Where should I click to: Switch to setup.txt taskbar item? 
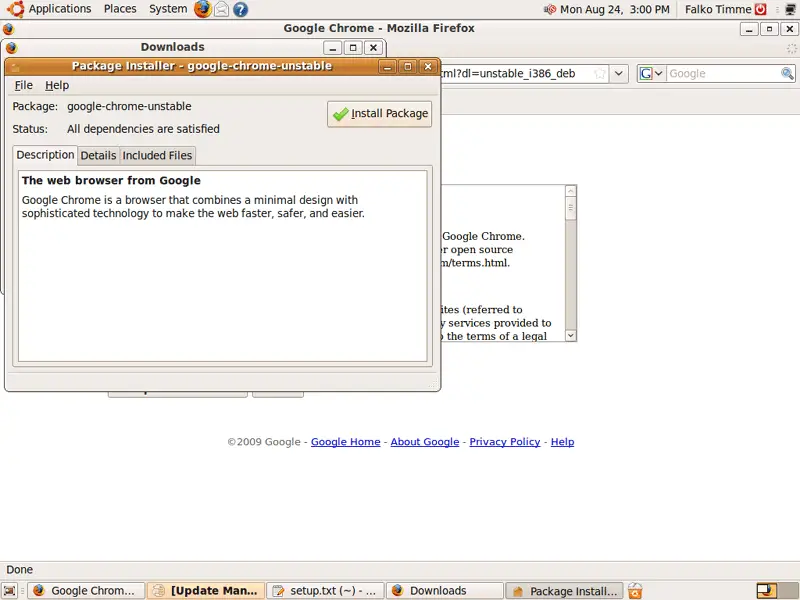326,591
